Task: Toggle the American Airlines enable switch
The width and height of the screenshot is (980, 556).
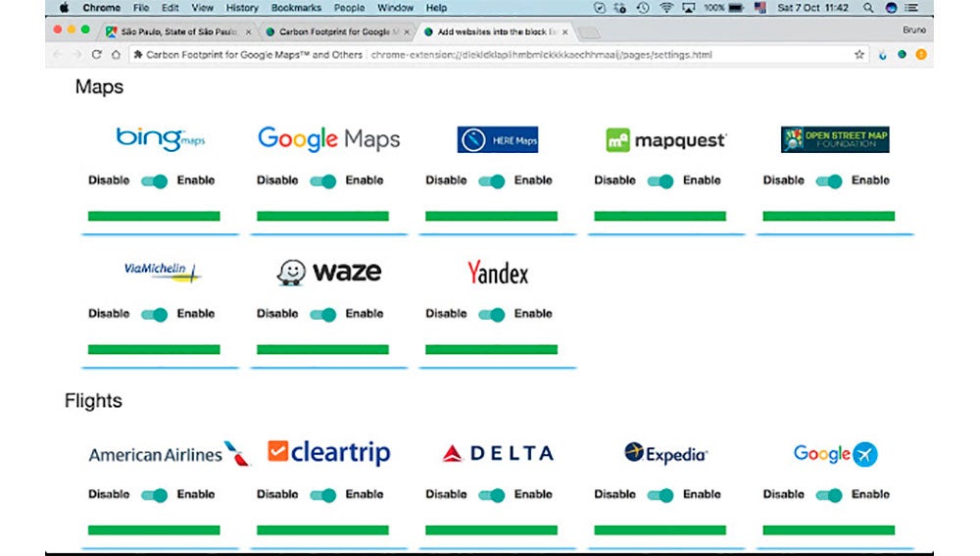Action: point(155,495)
